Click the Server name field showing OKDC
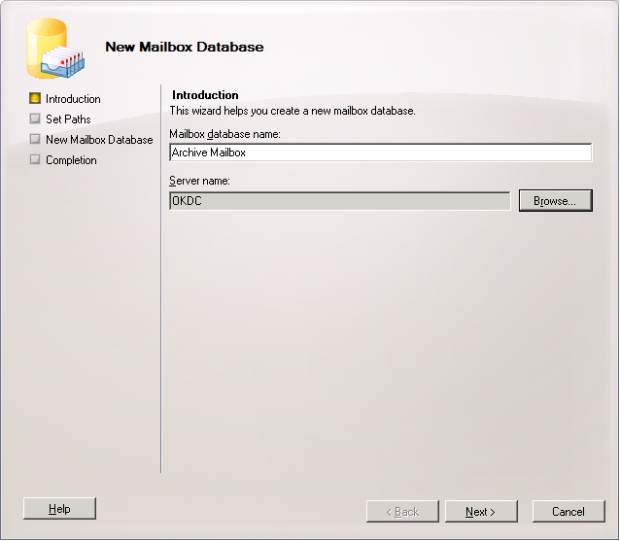Viewport: 620px width, 541px height. click(340, 201)
